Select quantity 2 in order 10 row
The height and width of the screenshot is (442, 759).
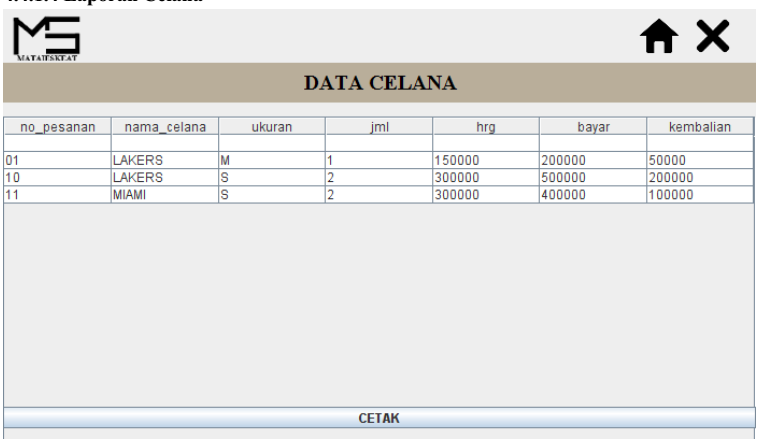point(379,178)
